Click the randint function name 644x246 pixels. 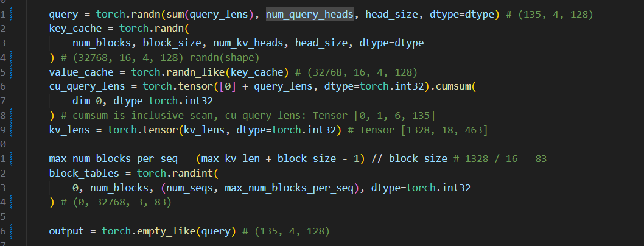click(x=192, y=174)
